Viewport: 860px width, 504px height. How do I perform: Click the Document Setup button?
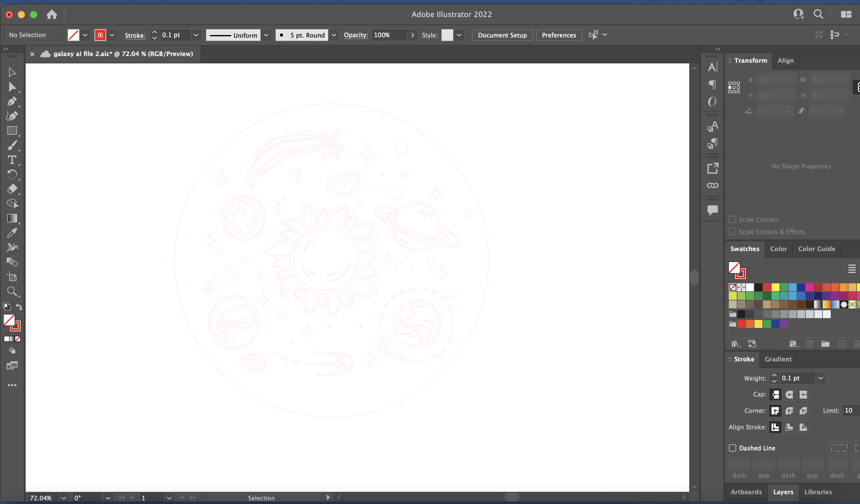(502, 35)
